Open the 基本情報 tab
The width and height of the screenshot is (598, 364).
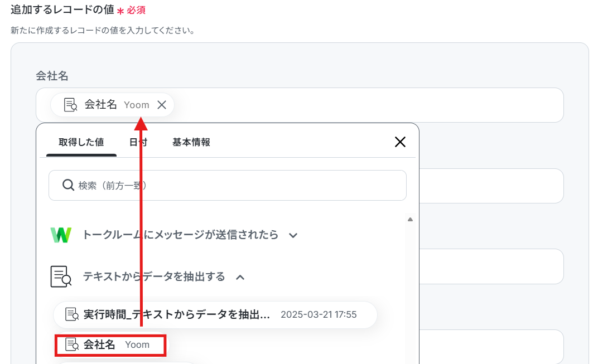coord(191,142)
